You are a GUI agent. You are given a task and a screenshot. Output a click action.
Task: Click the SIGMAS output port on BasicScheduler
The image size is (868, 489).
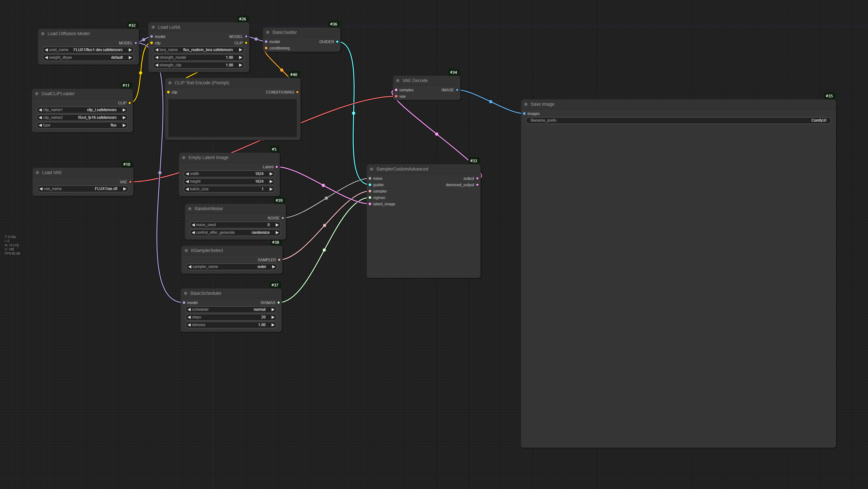coord(278,303)
